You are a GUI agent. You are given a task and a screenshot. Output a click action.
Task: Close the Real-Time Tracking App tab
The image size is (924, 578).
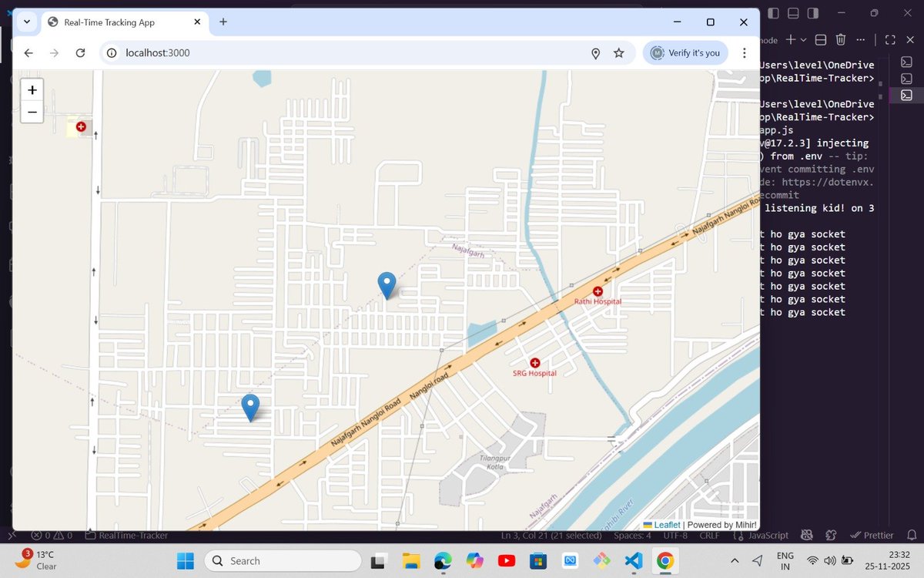click(x=196, y=22)
